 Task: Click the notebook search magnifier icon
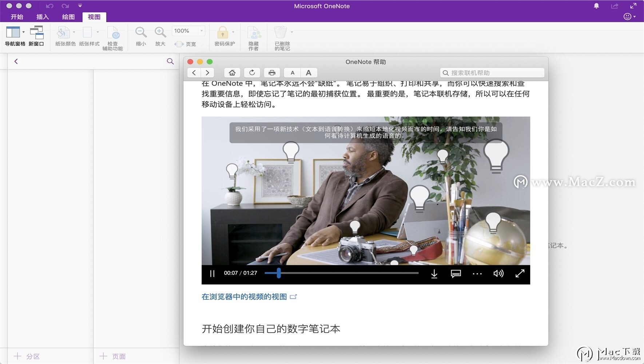[x=170, y=61]
